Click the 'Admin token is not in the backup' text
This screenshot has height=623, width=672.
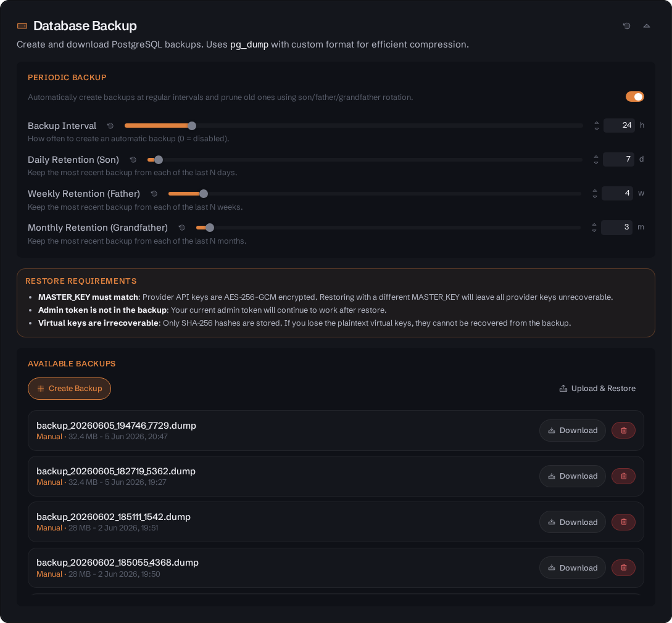[102, 310]
